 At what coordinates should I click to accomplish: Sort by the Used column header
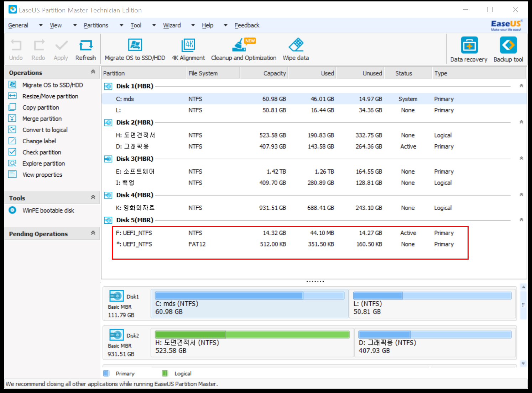[x=312, y=73]
